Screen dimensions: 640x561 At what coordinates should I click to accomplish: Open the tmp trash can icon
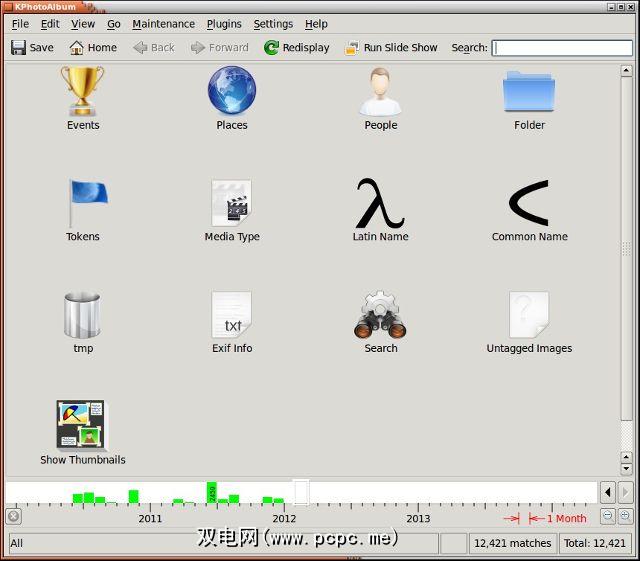point(82,315)
